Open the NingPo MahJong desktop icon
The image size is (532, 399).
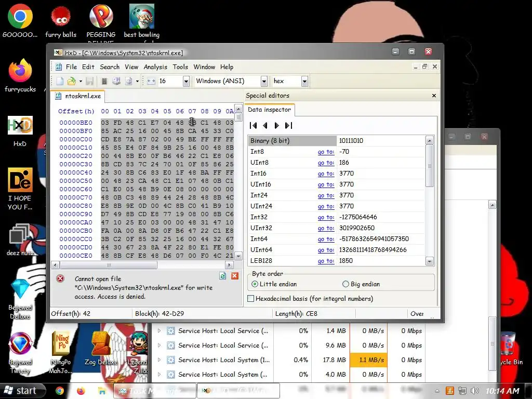click(61, 353)
